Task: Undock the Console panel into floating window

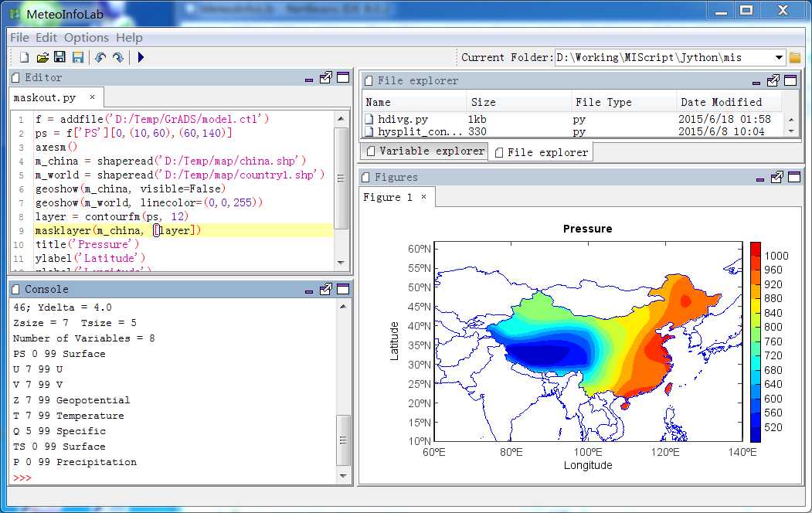Action: click(x=326, y=289)
